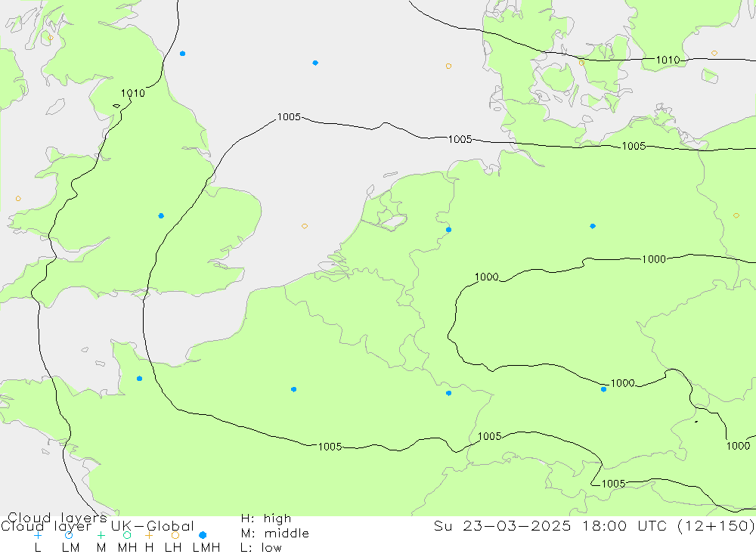Click the 1000 isobar label over western Germany
Viewport: 756px width, 554px height.
pyautogui.click(x=486, y=277)
